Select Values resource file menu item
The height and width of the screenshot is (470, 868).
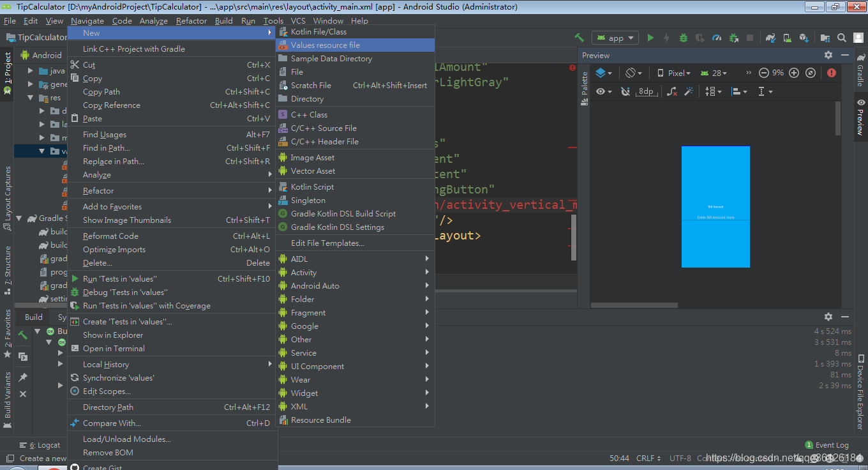[x=355, y=45]
